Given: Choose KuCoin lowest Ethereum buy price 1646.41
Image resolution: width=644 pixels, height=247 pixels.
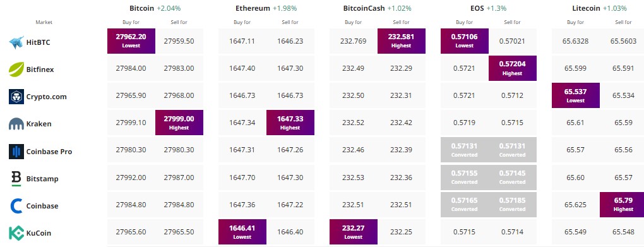Looking at the screenshot, I should [242, 232].
